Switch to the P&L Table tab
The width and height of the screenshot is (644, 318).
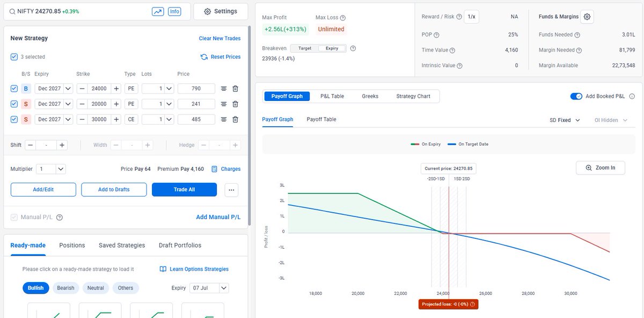(x=332, y=96)
